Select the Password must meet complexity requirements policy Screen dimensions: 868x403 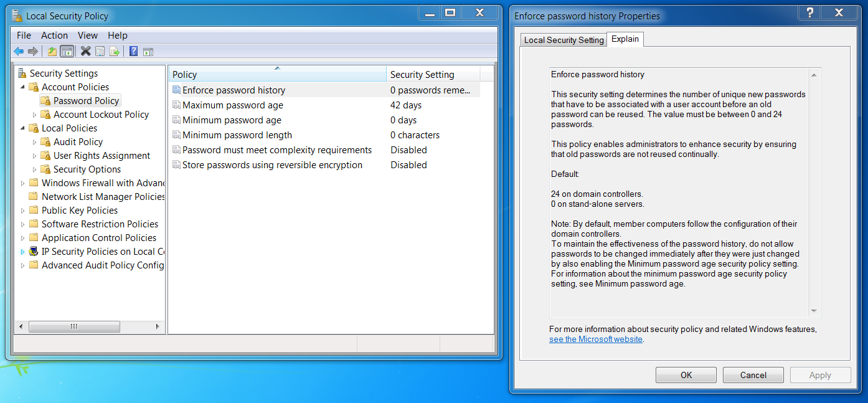(x=277, y=149)
